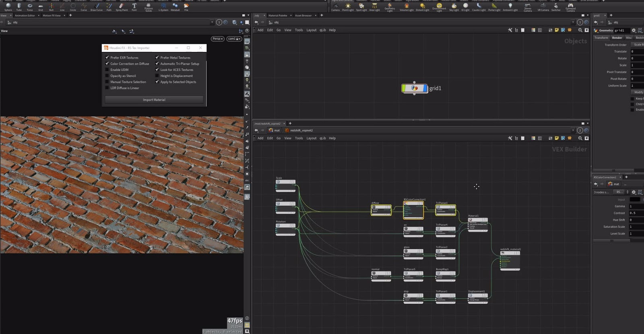Click the Torus shelf tool

click(x=30, y=7)
